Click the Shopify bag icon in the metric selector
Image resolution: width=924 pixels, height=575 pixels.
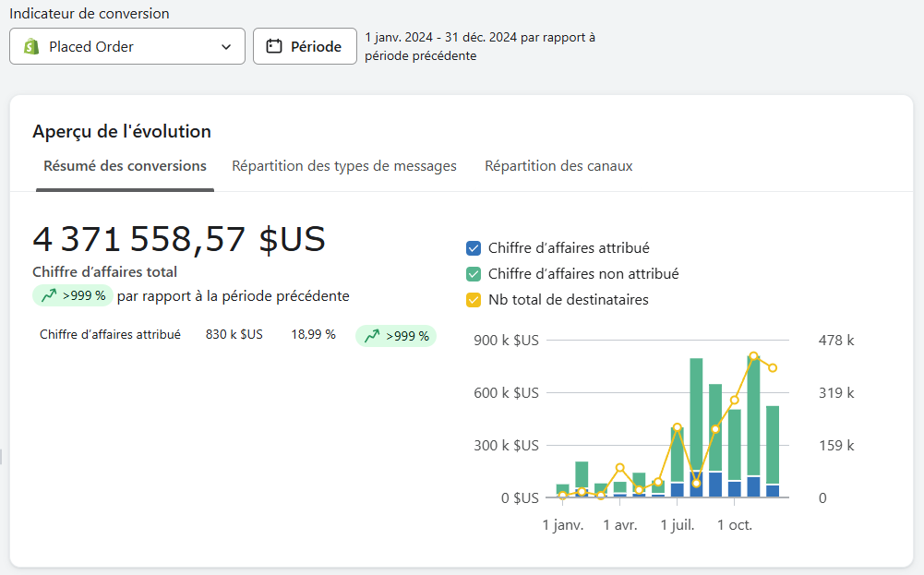coord(29,46)
